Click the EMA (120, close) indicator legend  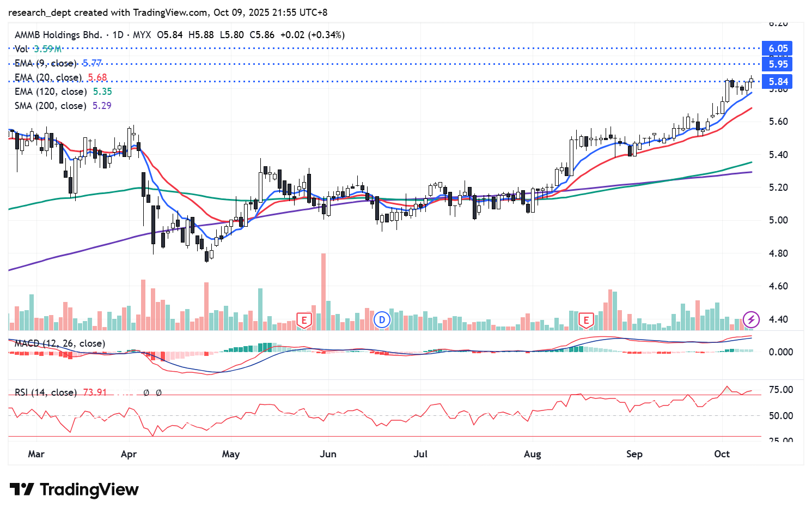pyautogui.click(x=50, y=92)
